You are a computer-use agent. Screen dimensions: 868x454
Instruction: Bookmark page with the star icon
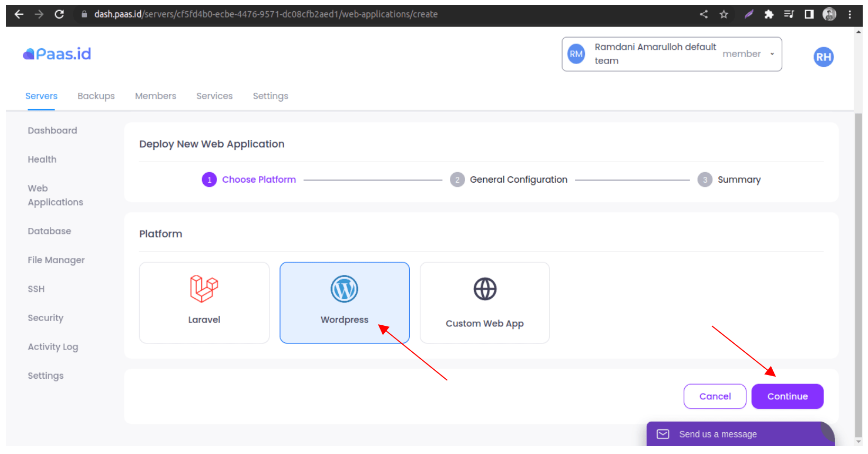[x=724, y=14]
